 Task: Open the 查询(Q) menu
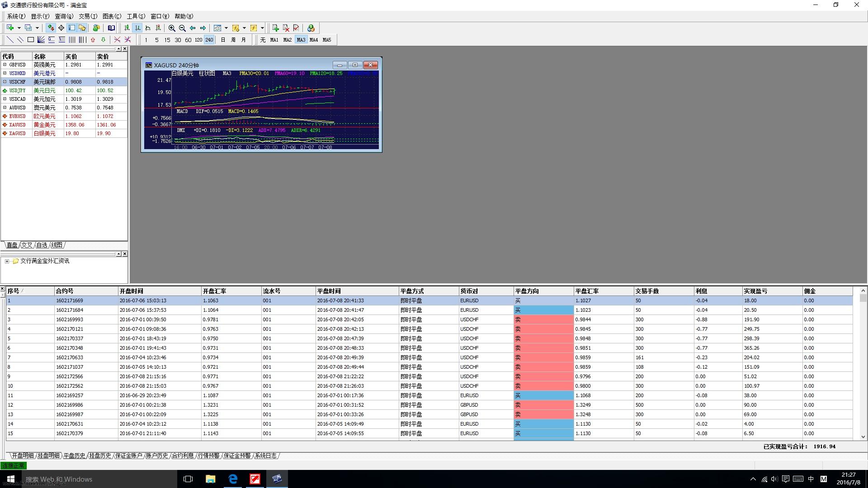(64, 16)
